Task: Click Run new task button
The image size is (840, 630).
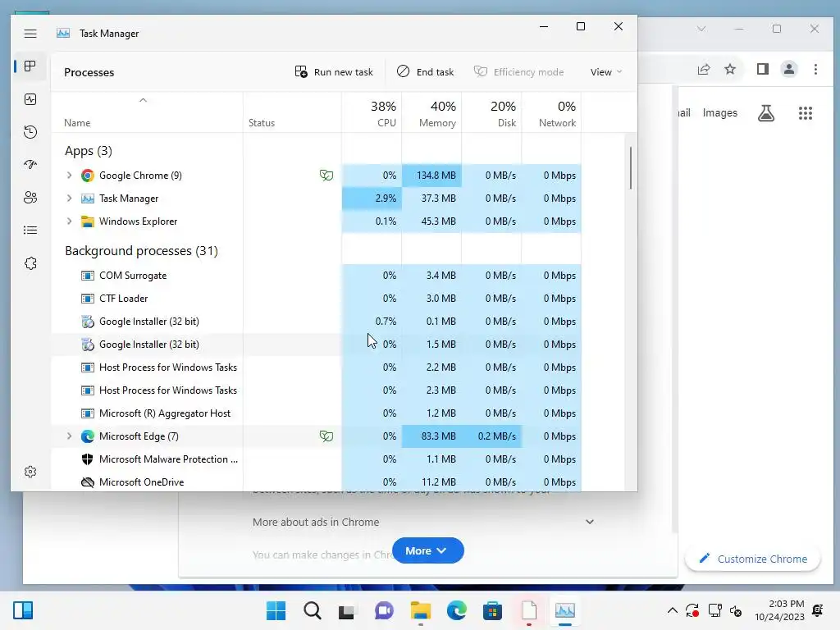Action: point(334,72)
